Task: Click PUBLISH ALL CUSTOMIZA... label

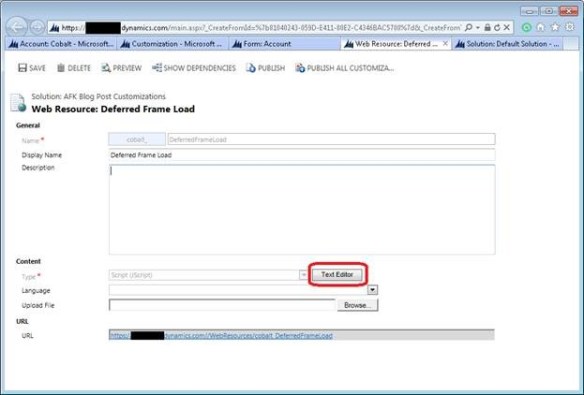Action: [x=350, y=68]
